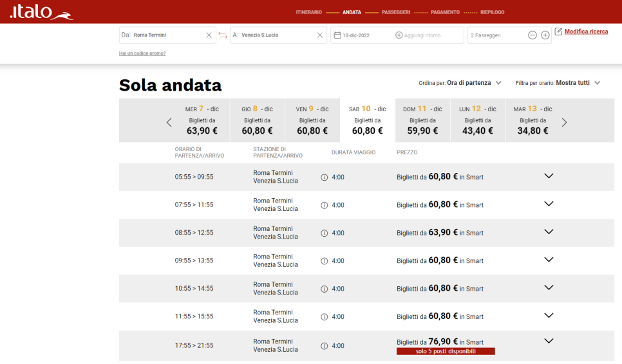Show trip info for the 11:55 train

pyautogui.click(x=324, y=317)
